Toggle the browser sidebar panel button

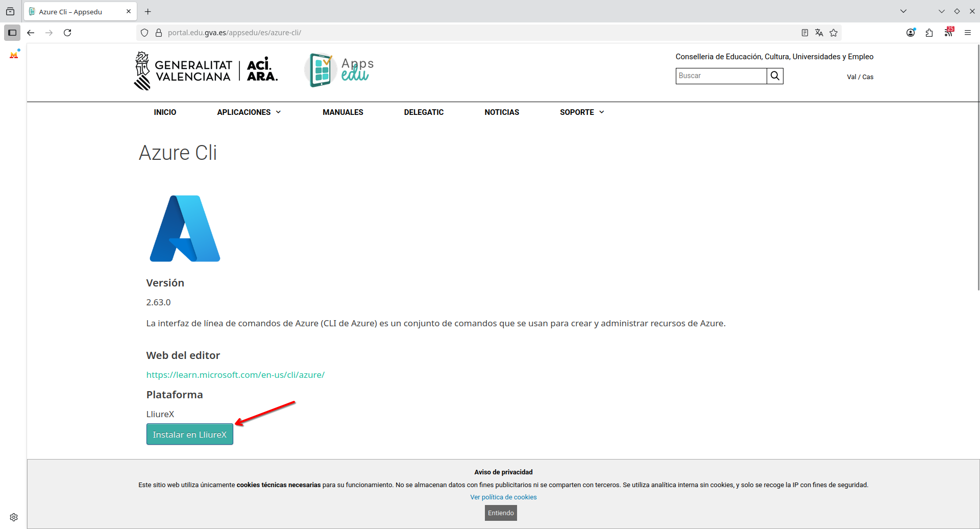pos(12,33)
